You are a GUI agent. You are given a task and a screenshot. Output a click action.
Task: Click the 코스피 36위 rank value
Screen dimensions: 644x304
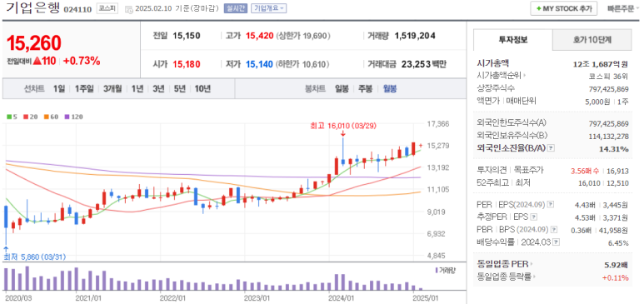coord(609,76)
